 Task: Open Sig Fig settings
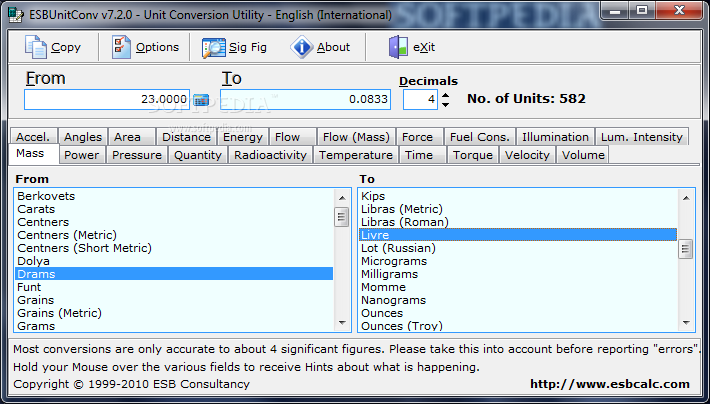pos(234,47)
